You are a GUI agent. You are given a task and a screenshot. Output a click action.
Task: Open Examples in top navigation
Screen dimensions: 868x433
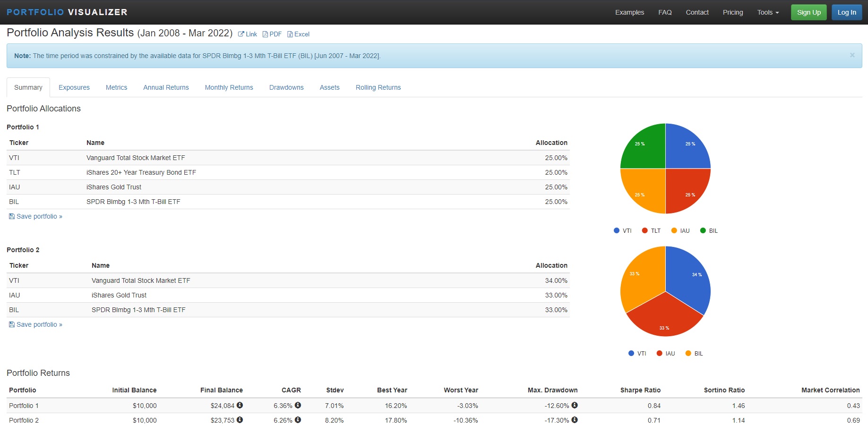coord(629,12)
